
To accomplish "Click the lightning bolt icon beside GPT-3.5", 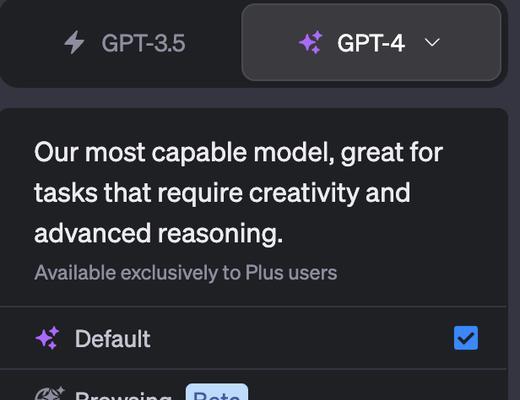I will (x=74, y=42).
